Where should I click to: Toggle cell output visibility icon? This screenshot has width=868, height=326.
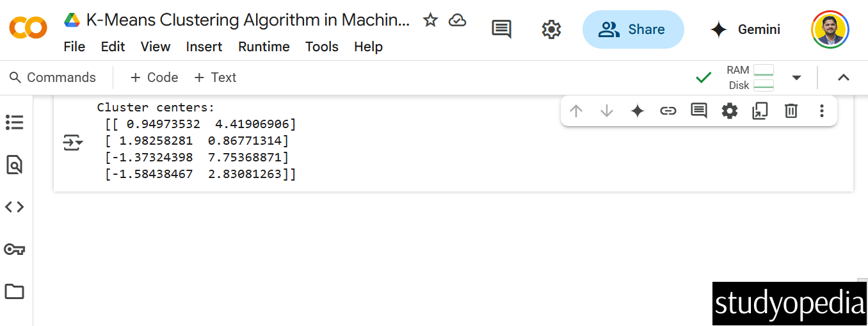tap(72, 142)
